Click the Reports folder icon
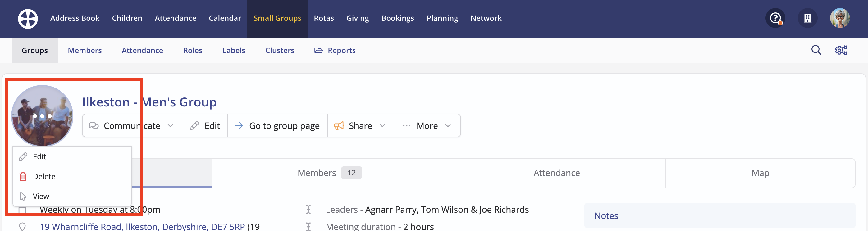 318,51
